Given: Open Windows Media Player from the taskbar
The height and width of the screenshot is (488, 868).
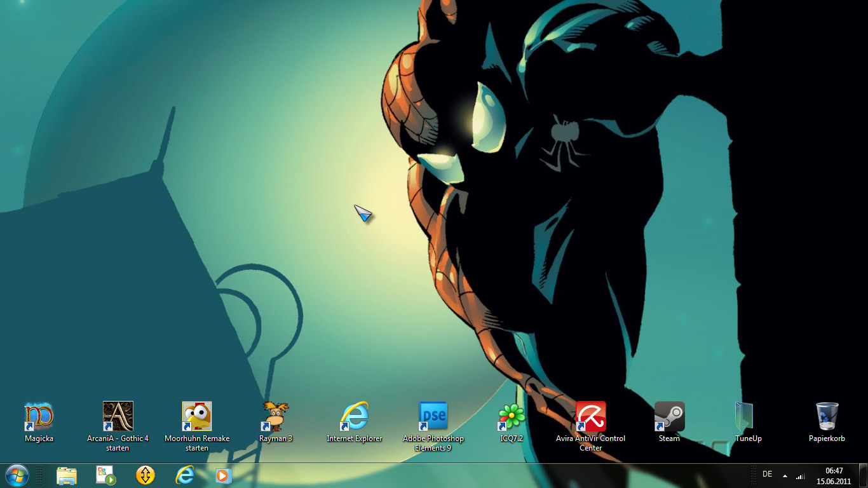Looking at the screenshot, I should tap(224, 475).
